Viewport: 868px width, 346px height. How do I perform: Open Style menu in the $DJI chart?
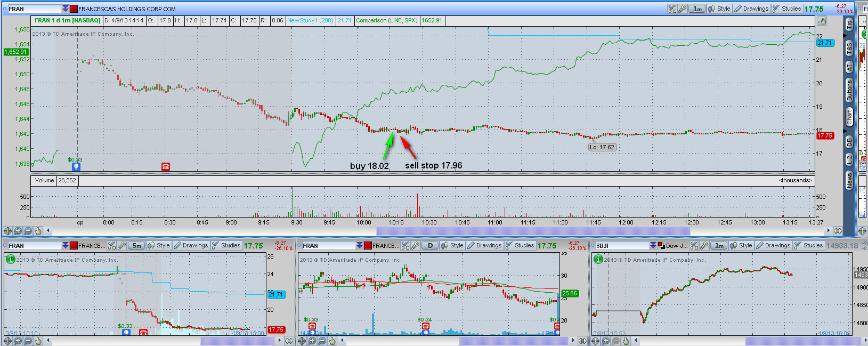741,245
